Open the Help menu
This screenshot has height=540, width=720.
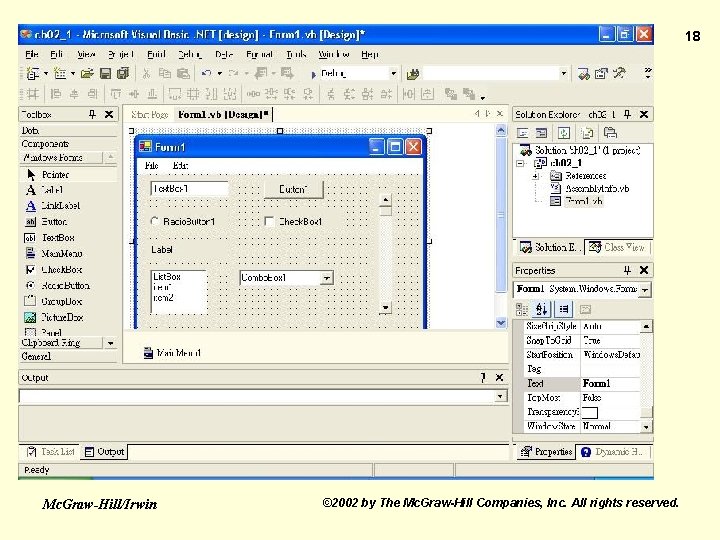370,55
